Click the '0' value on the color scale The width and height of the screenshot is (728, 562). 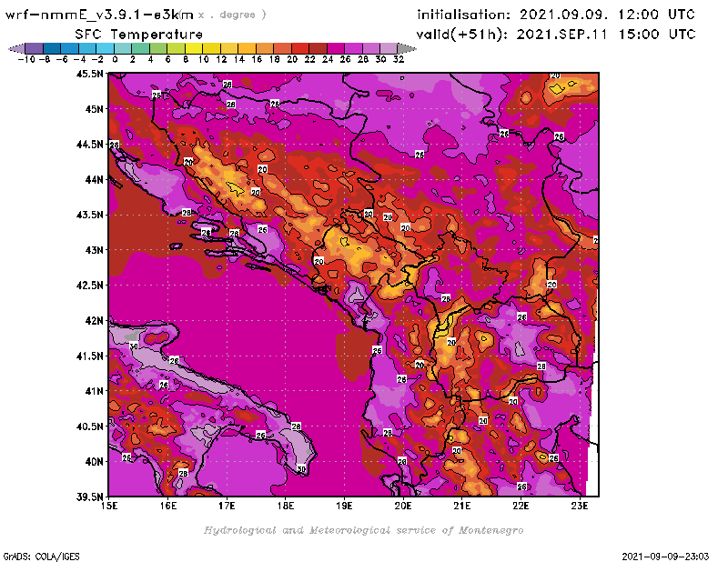[115, 59]
